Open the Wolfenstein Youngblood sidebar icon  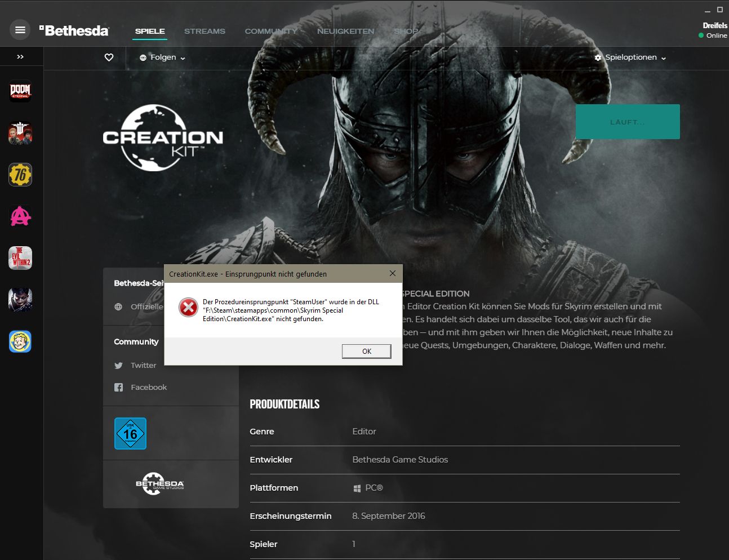[20, 133]
